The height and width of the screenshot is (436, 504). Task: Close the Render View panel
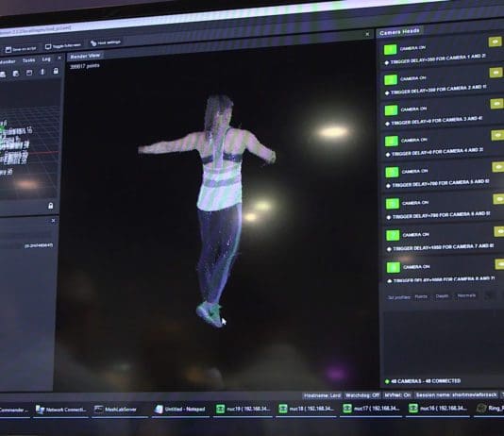[x=368, y=34]
